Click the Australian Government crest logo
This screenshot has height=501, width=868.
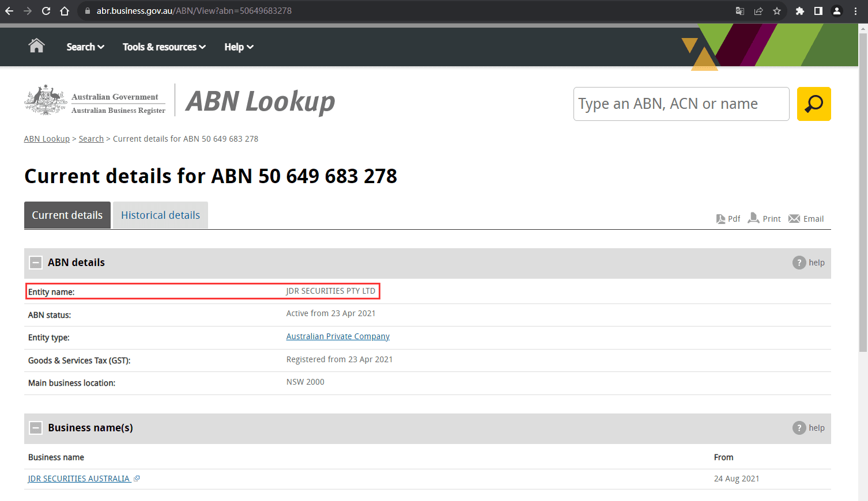coord(46,100)
